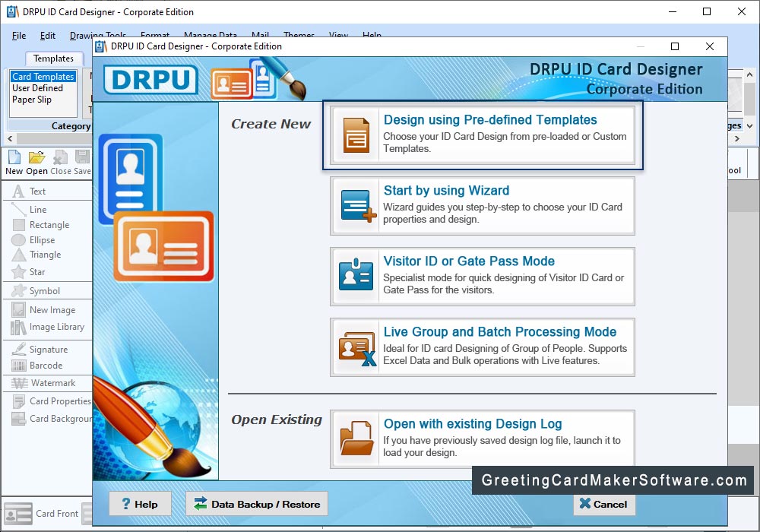Click the Live Group Batch Processing icon
760x532 pixels.
(x=358, y=348)
